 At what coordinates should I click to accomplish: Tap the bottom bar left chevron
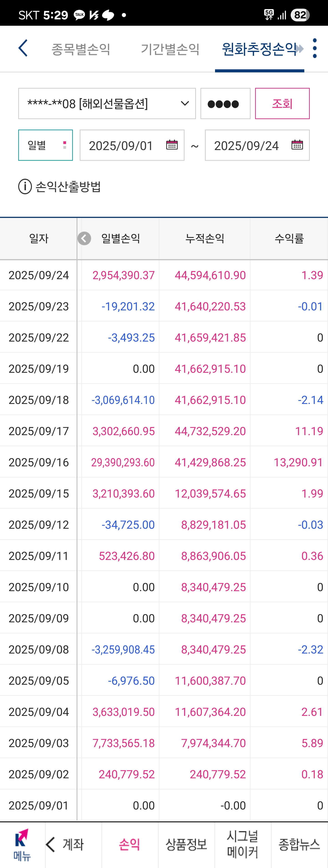(51, 844)
